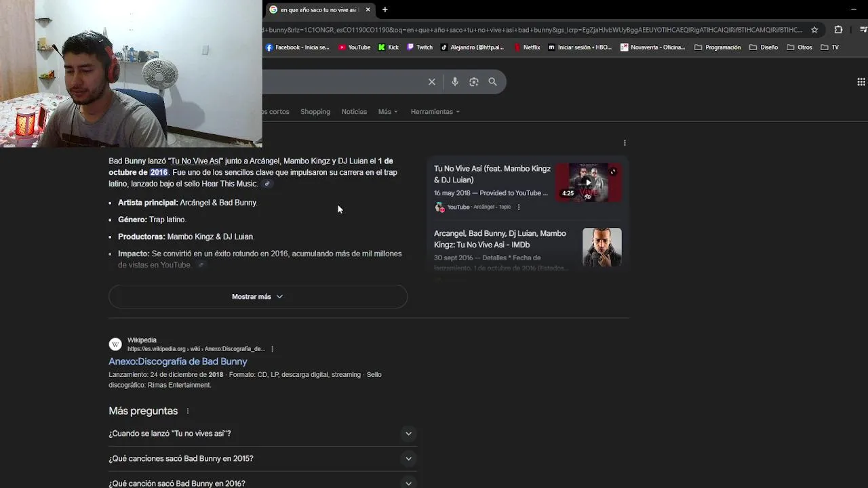Open the Twitch bookmark

[x=420, y=47]
